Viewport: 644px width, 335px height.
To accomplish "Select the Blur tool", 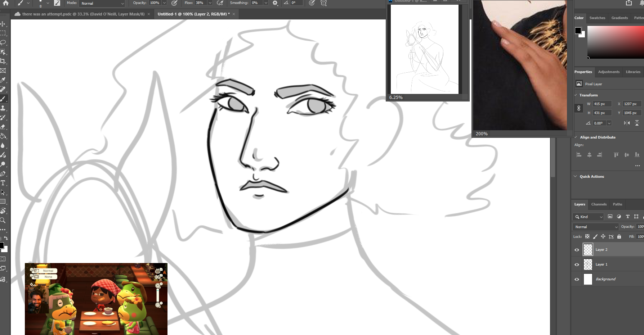I will coord(3,145).
